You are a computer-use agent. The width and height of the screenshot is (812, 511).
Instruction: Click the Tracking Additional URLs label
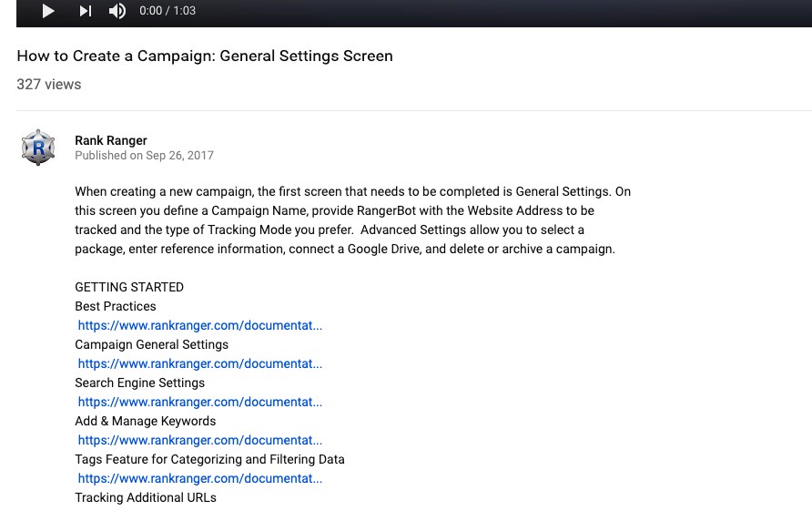146,497
